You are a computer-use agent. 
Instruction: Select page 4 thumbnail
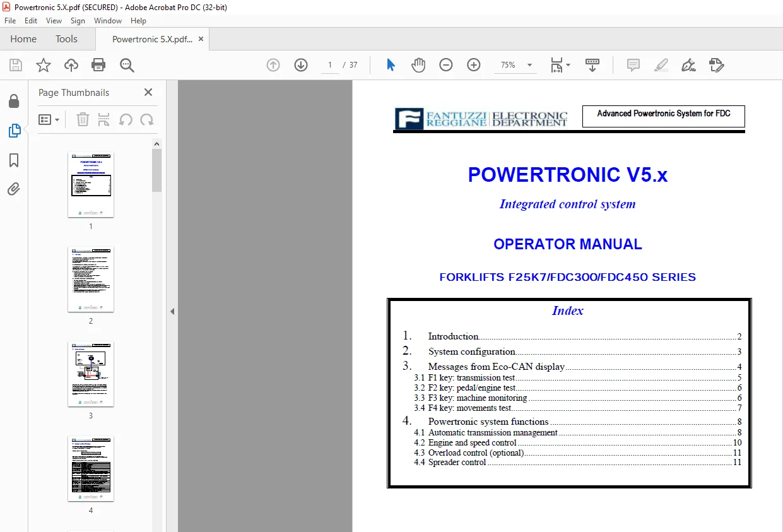tap(91, 468)
